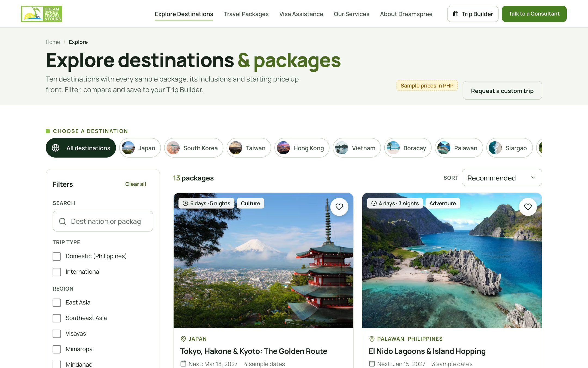Click calendar icon beside Next: Mar 18, 2027

[183, 364]
